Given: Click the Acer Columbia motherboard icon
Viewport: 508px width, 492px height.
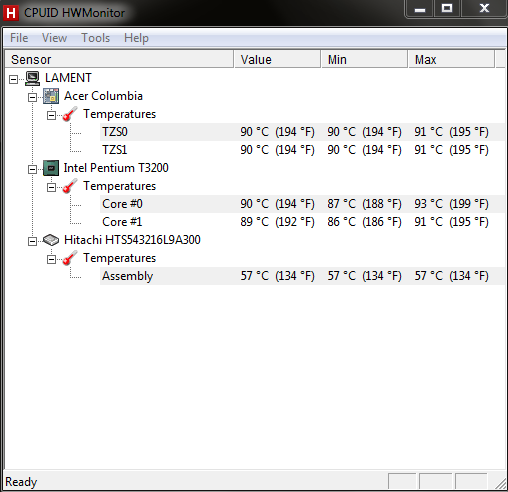Looking at the screenshot, I should (x=51, y=96).
